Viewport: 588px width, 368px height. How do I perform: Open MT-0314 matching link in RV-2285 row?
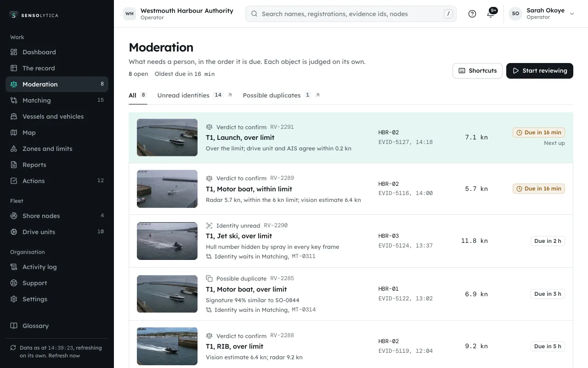pos(304,310)
